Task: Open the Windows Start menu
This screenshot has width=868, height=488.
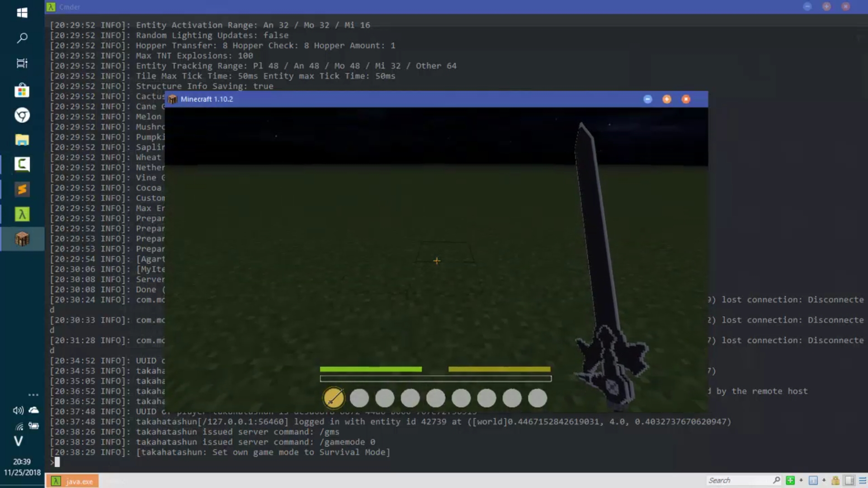Action: point(22,13)
